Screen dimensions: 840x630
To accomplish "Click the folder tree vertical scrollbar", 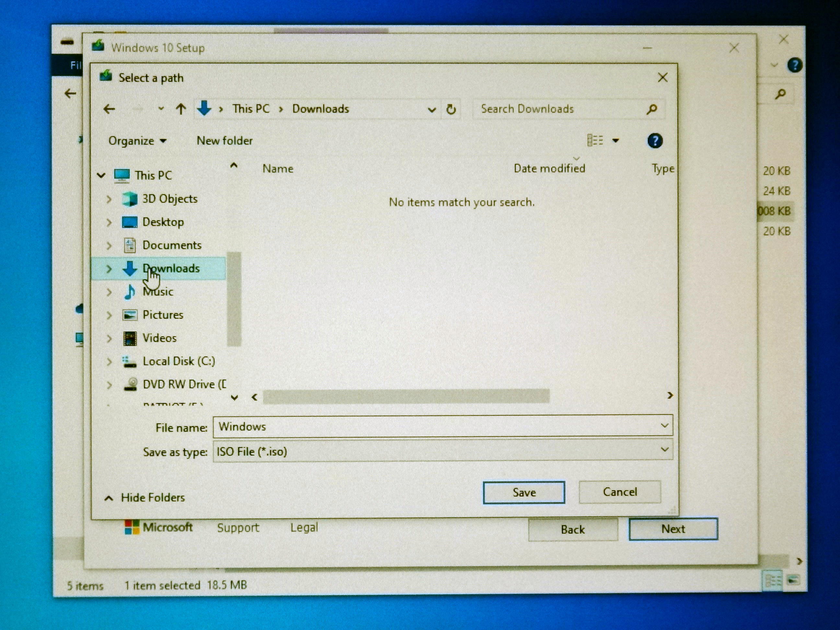I will pyautogui.click(x=234, y=299).
